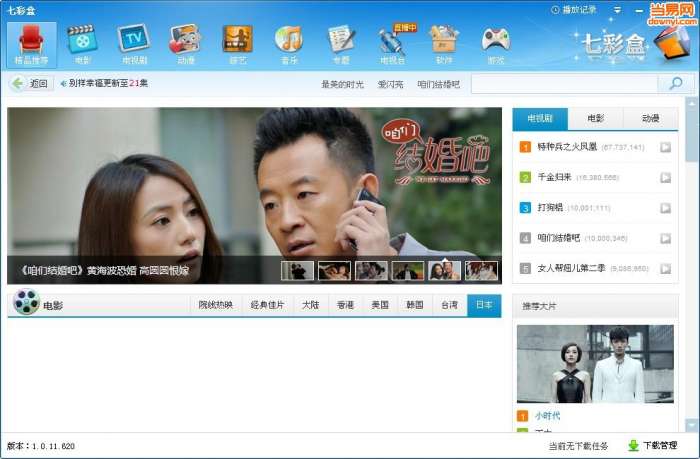700x459 pixels.
Task: Select the second thumbnail in banner strip
Action: [334, 271]
